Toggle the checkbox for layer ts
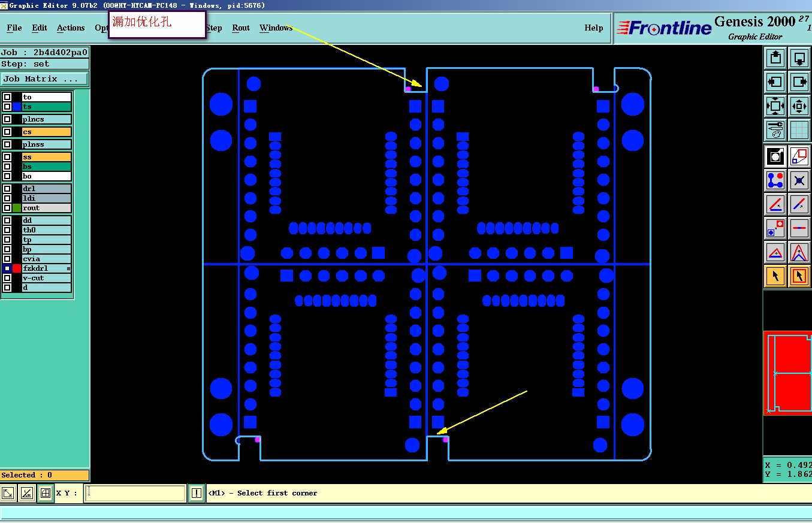This screenshot has width=812, height=523. click(7, 107)
